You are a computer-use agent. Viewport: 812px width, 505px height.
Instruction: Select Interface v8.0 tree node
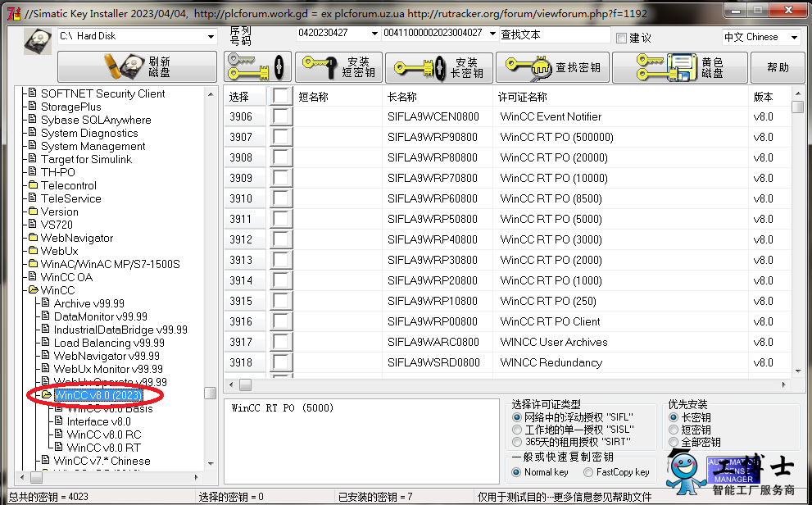point(99,421)
